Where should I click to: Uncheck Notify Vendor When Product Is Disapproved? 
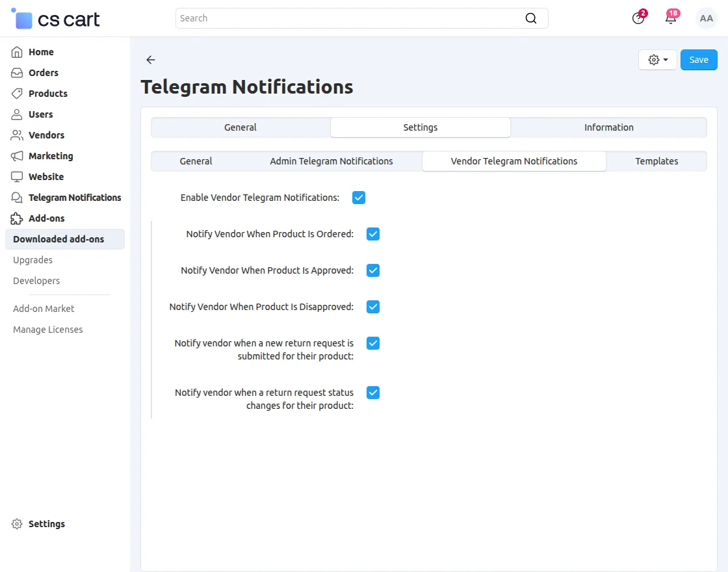coord(373,307)
